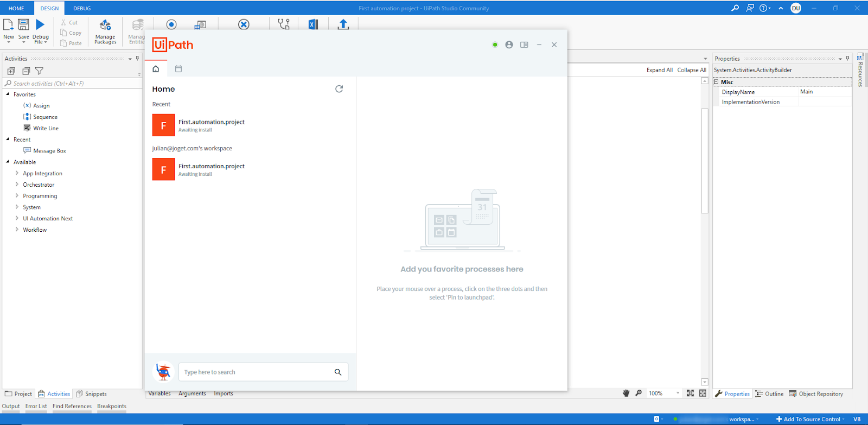This screenshot has height=425, width=868.
Task: Open the Imports panel
Action: pyautogui.click(x=224, y=394)
